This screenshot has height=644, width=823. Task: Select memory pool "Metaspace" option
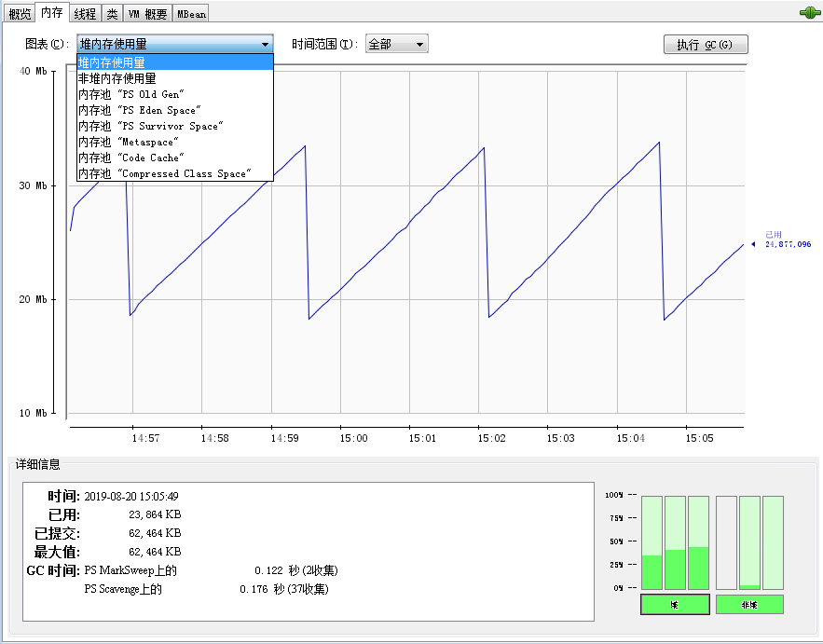(175, 142)
